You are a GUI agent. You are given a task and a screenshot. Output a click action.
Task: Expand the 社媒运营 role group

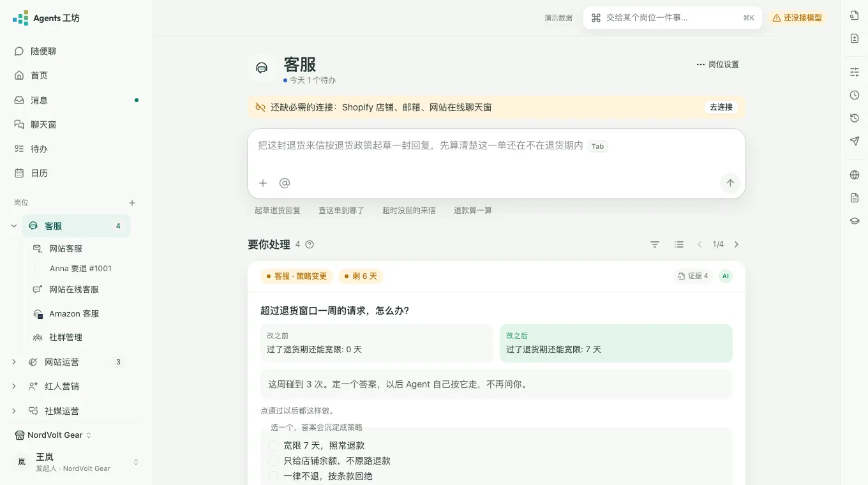[14, 411]
